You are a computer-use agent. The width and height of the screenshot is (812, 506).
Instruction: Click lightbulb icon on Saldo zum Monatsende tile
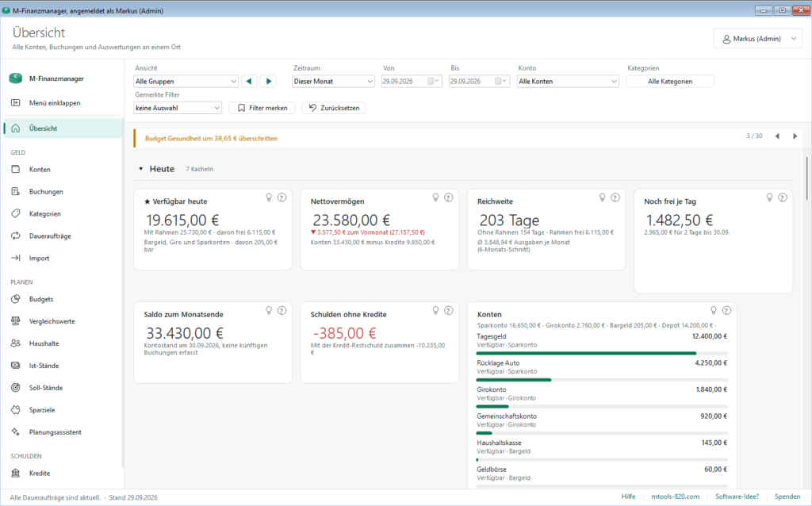coord(269,310)
